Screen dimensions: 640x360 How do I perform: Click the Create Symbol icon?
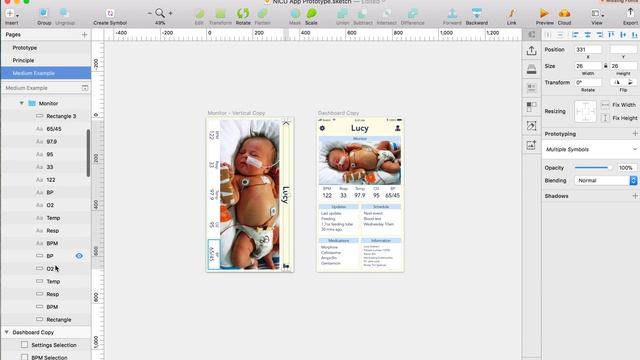110,13
